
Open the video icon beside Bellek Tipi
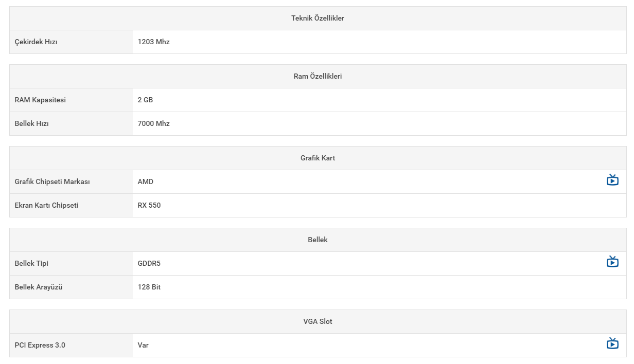(x=612, y=262)
